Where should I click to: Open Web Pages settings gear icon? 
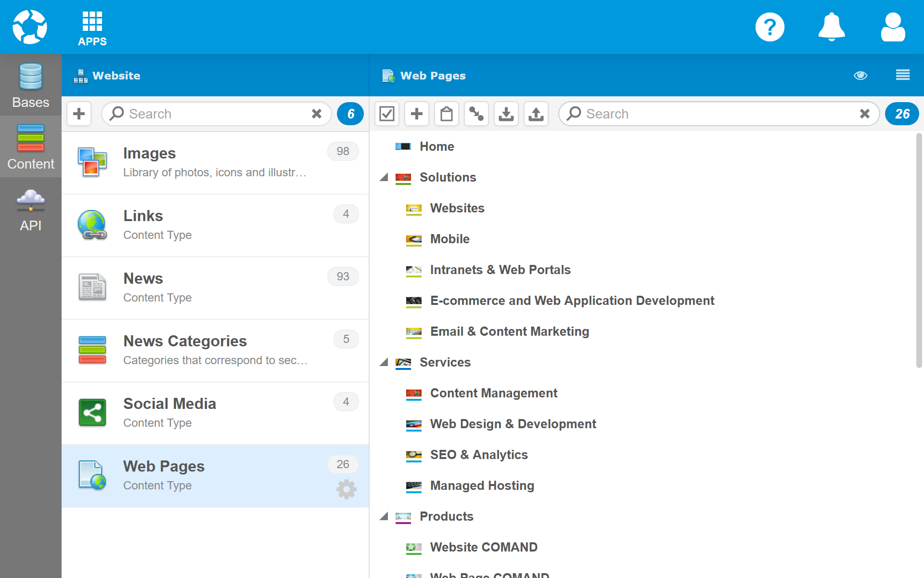(346, 489)
